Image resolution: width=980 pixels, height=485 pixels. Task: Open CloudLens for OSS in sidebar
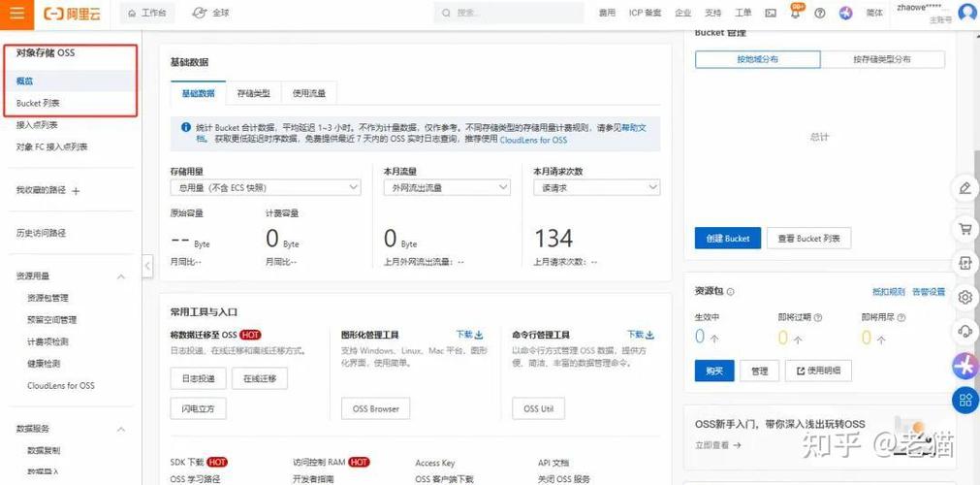61,385
